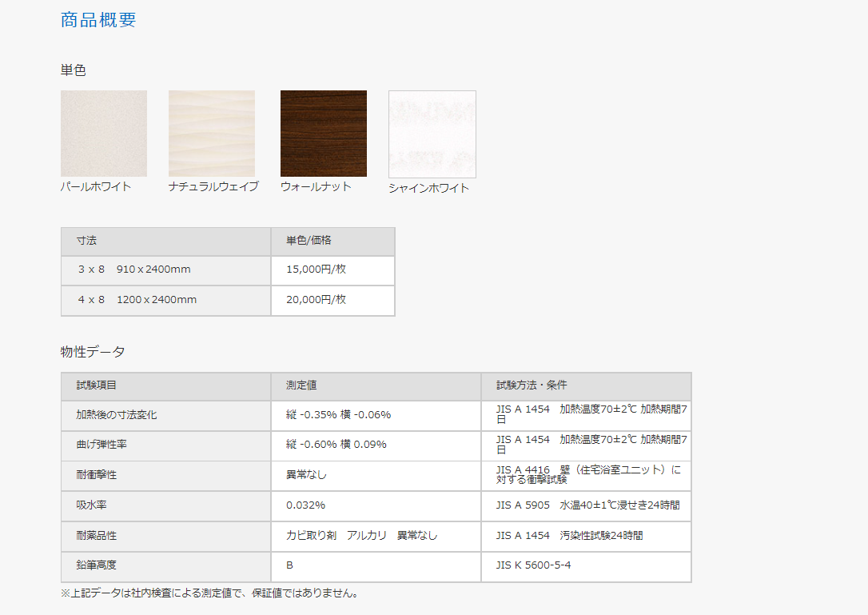Click the 商品概要 section heading
Viewport: 868px width, 615px height.
98,20
